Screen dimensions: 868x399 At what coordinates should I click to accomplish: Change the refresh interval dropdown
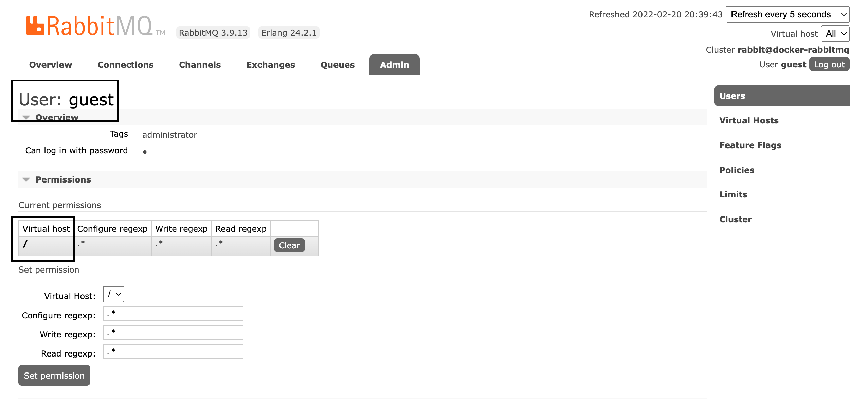click(787, 14)
